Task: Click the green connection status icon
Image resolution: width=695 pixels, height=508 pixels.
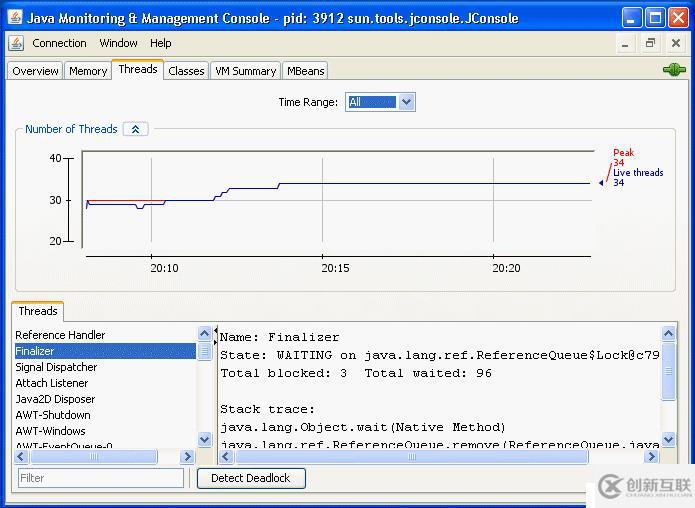Action: (674, 70)
